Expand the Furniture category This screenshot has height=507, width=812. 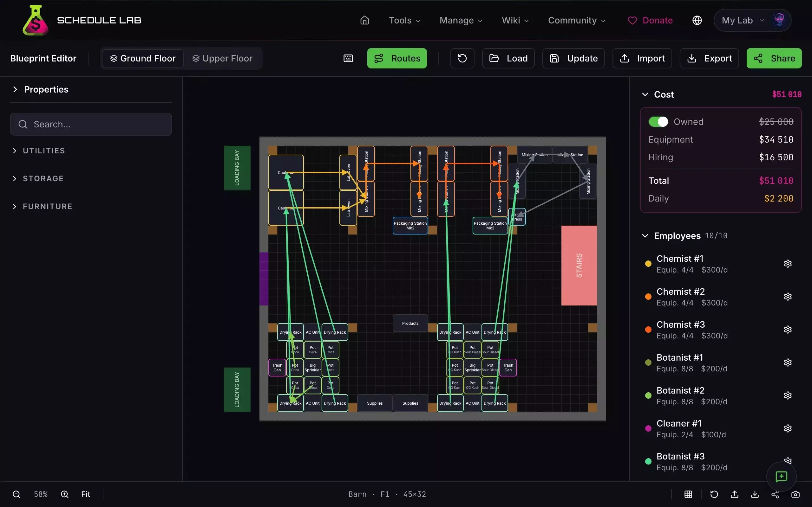pos(47,207)
